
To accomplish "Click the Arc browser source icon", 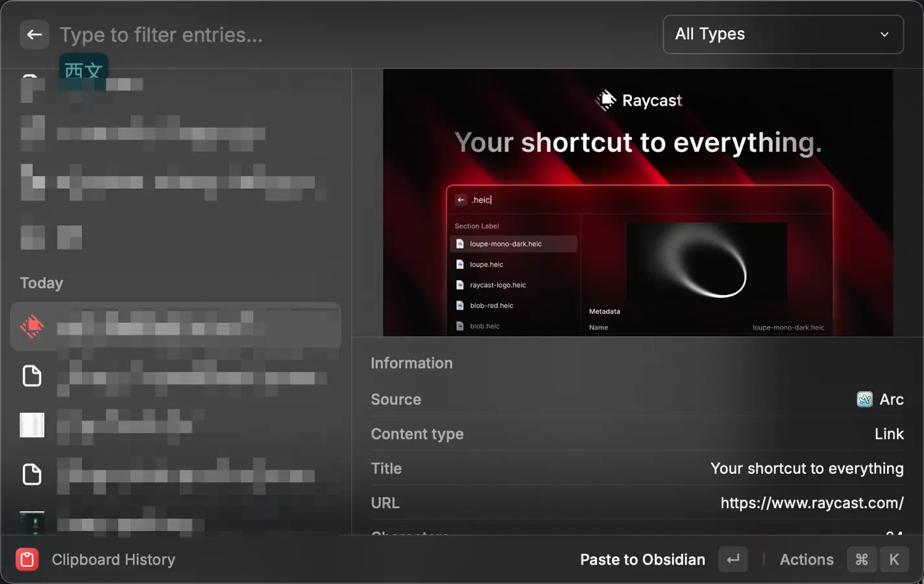I will tap(864, 399).
